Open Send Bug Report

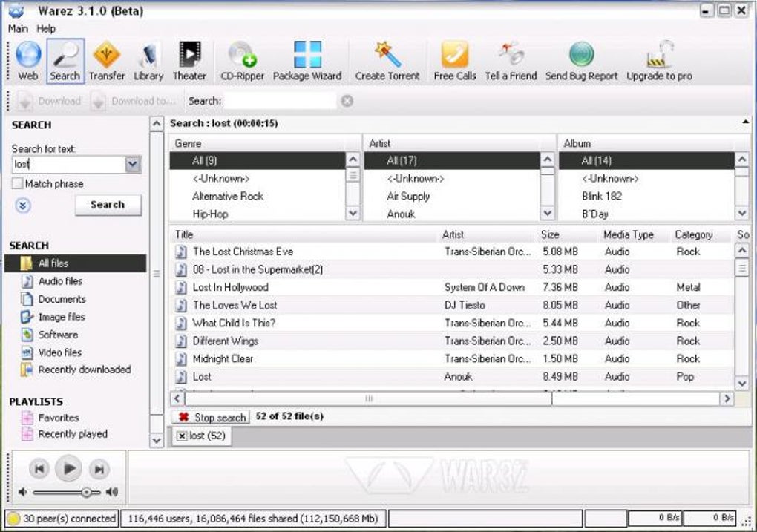(x=581, y=61)
